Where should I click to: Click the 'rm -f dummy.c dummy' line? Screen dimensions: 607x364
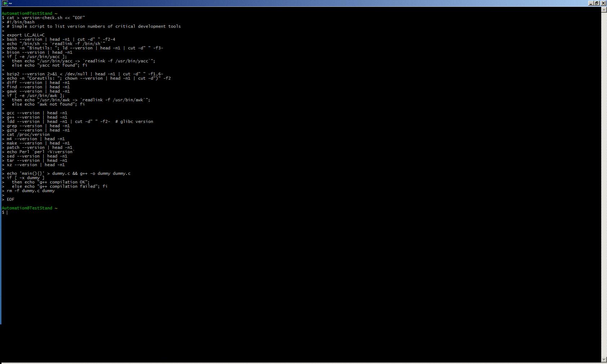pyautogui.click(x=31, y=191)
